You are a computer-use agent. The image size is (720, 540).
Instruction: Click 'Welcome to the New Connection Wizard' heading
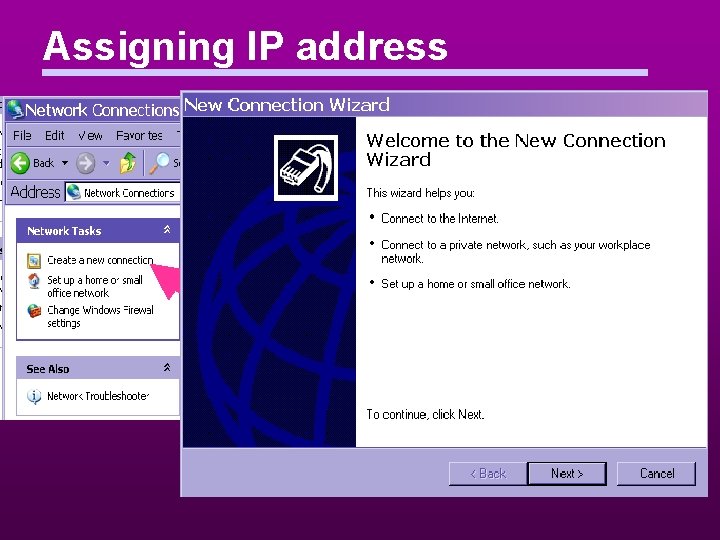(x=516, y=150)
